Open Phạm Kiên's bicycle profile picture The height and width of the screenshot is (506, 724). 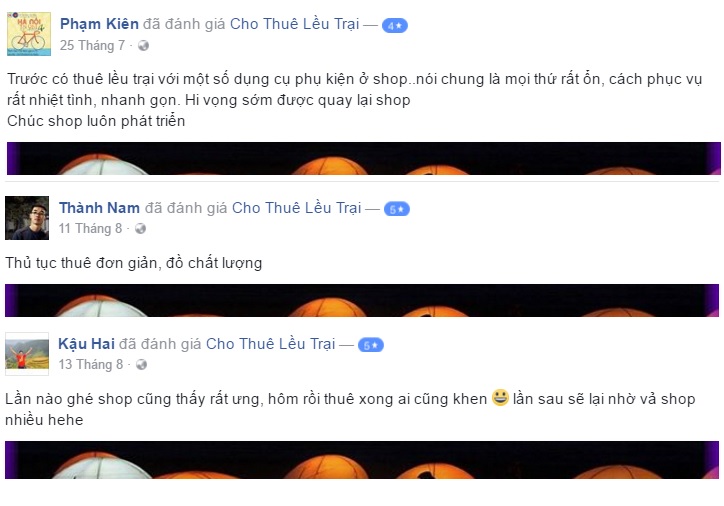29,34
